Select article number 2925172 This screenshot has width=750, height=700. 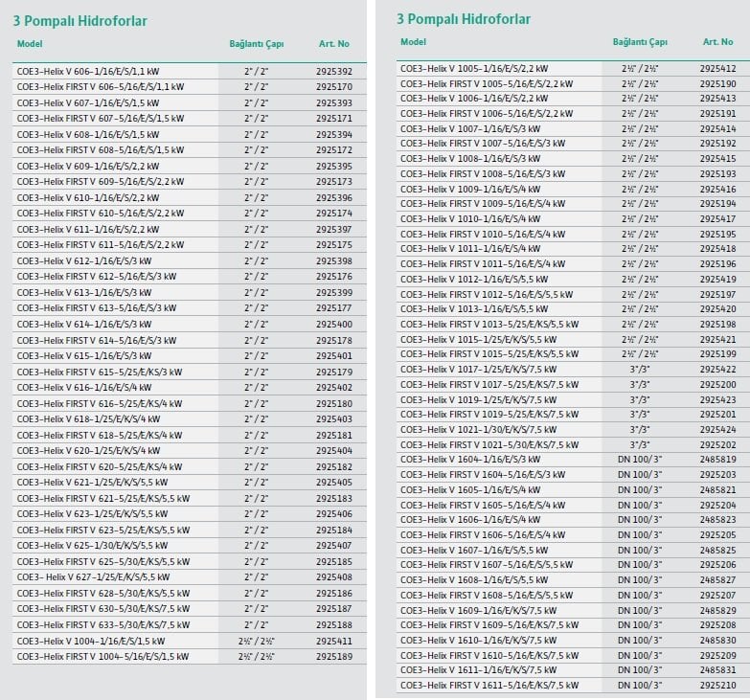(334, 150)
